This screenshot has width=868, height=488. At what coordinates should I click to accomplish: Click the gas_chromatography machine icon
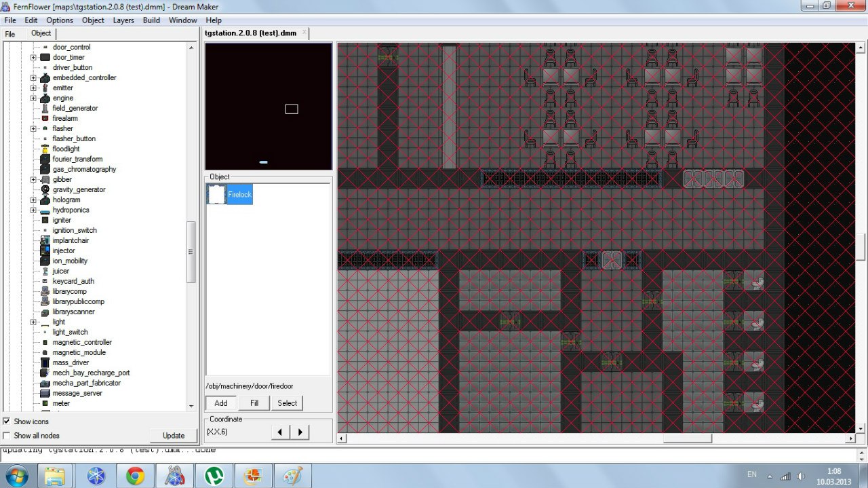(45, 169)
